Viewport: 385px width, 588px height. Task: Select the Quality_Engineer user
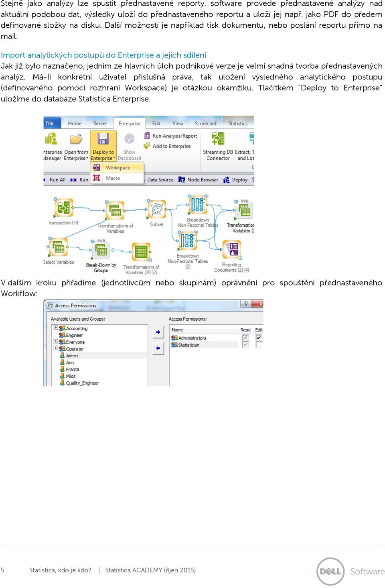79,383
